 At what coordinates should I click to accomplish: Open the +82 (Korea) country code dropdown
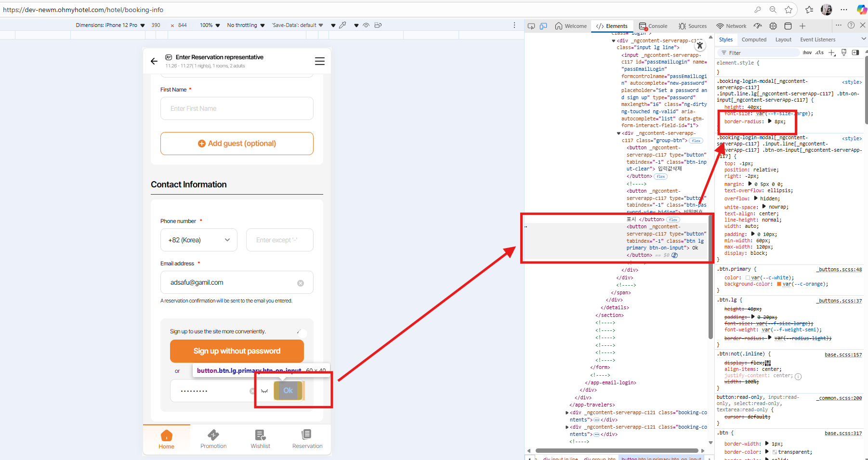198,240
